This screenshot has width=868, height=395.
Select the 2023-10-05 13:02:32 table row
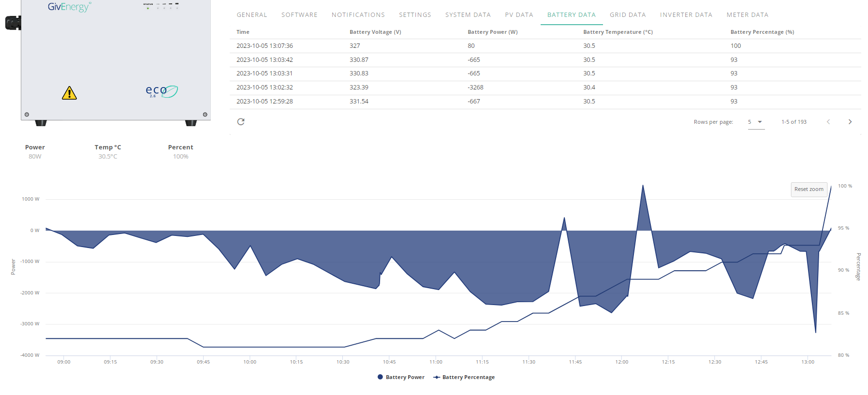(545, 88)
